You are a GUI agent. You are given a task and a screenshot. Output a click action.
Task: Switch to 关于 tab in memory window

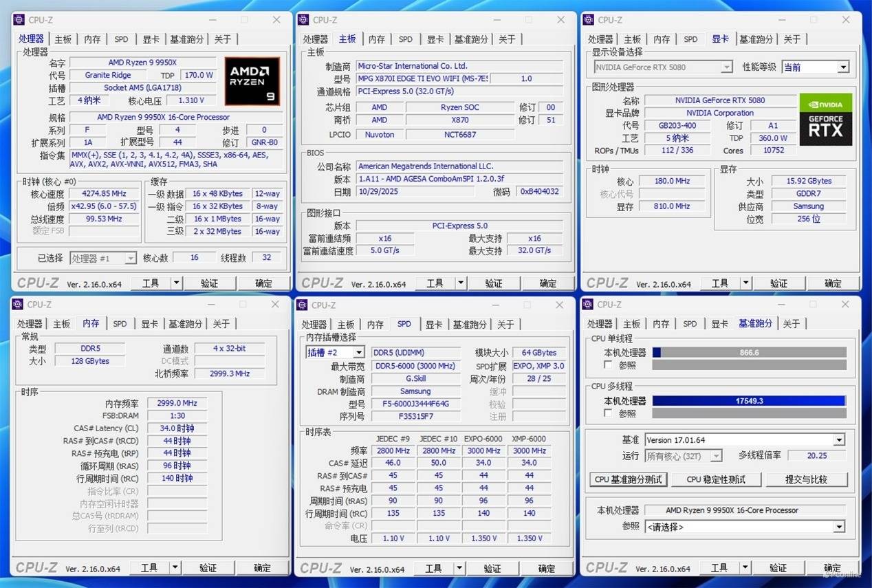point(221,323)
